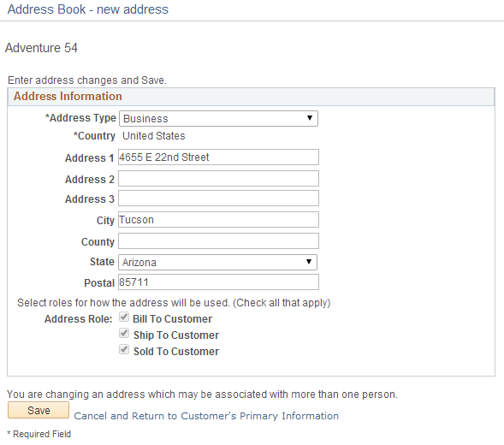504x445 pixels.
Task: Click the Adventure 54 customer name
Action: [41, 48]
